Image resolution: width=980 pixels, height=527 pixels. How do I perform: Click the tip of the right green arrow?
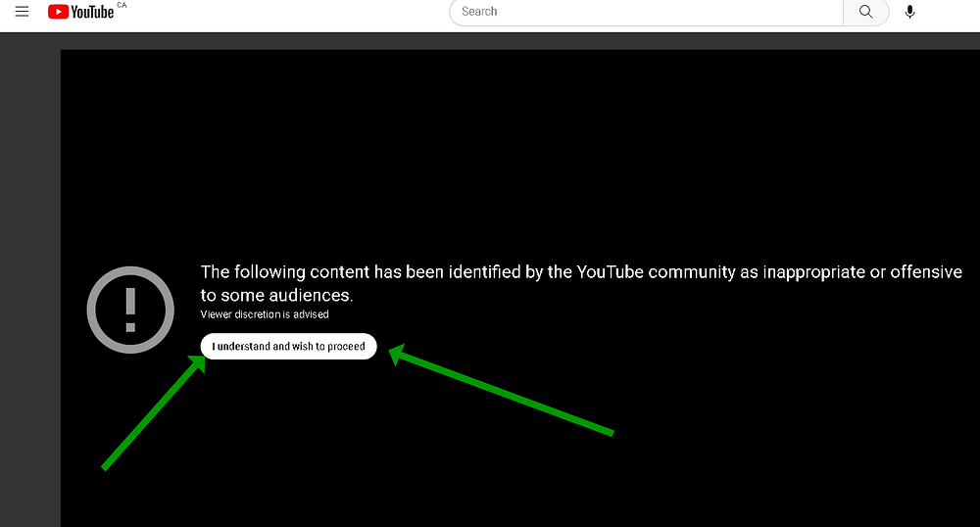click(x=394, y=352)
